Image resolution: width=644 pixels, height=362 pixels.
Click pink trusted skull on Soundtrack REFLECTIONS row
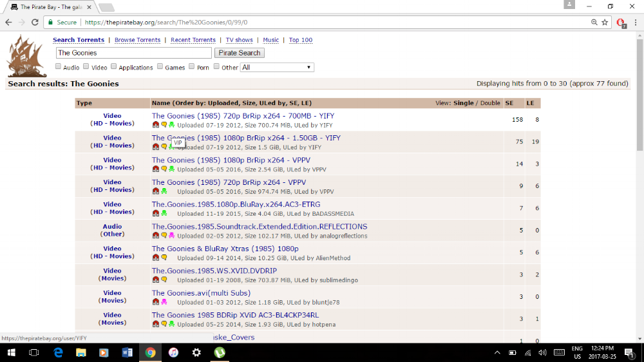click(x=172, y=236)
